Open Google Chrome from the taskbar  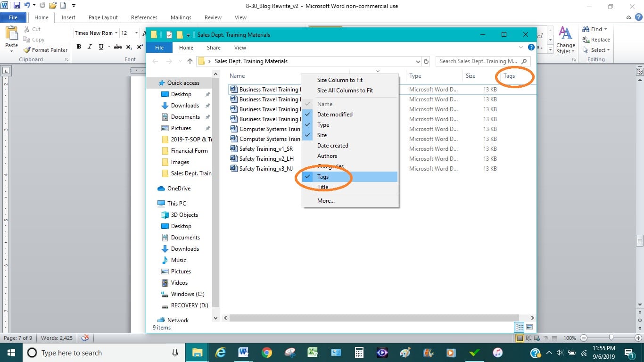coord(267,353)
